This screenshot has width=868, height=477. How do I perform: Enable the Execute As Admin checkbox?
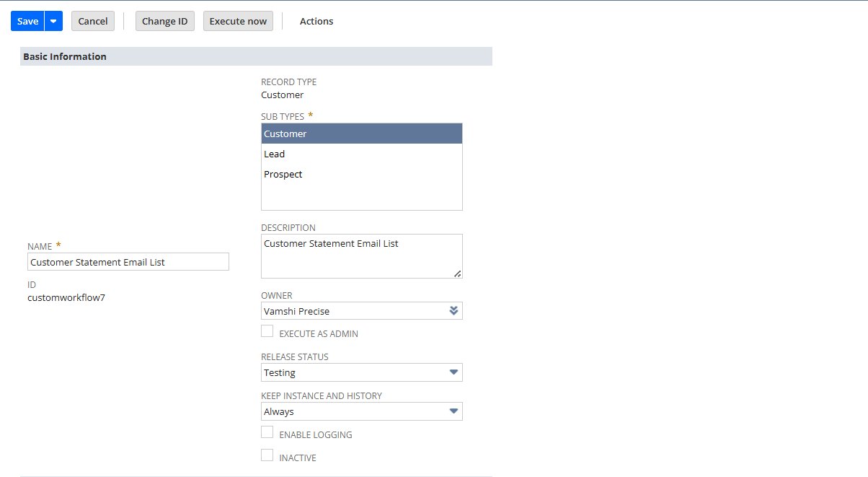[x=267, y=331]
